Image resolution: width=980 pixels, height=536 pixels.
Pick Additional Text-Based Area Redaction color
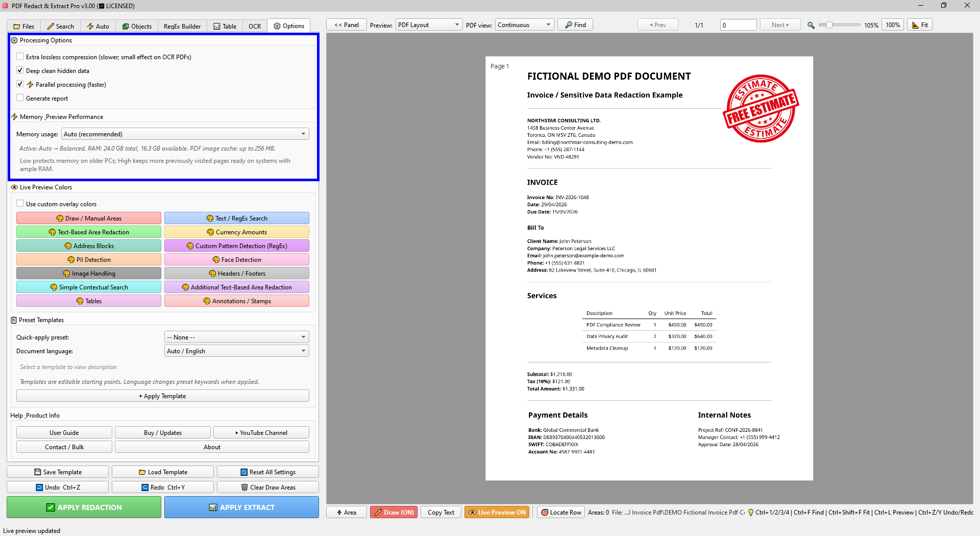point(237,287)
